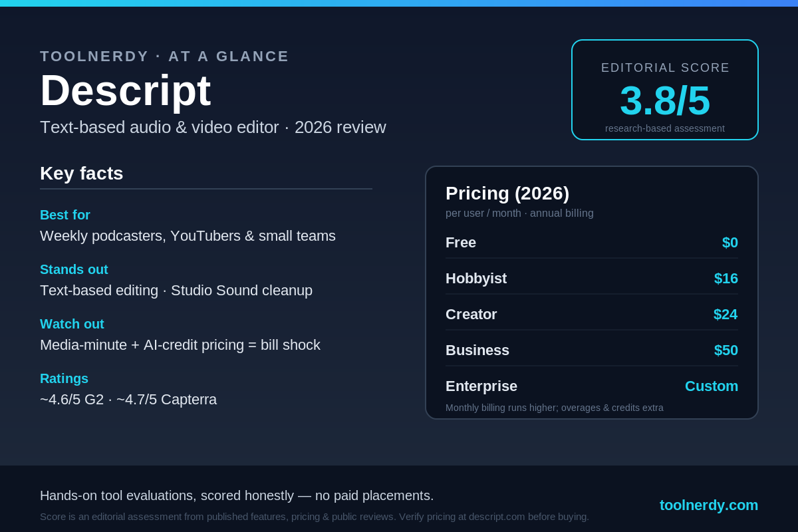Image resolution: width=798 pixels, height=532 pixels.
Task: Click the 'Free' plan name
Action: (461, 243)
